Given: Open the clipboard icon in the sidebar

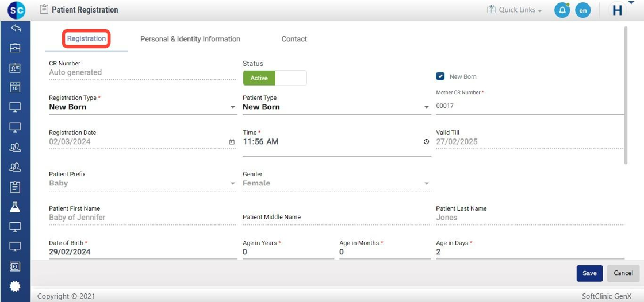Looking at the screenshot, I should [15, 187].
